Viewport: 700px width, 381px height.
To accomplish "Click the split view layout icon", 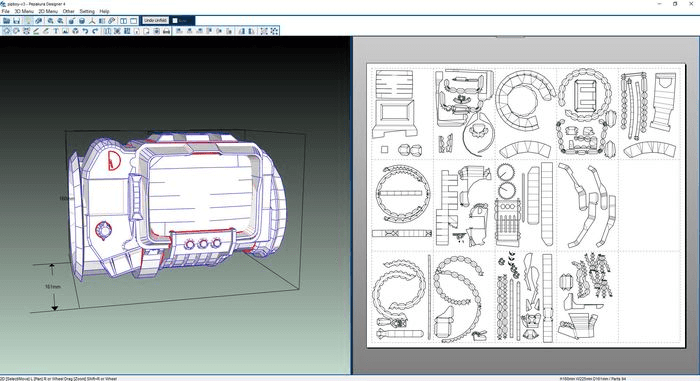I will click(123, 21).
